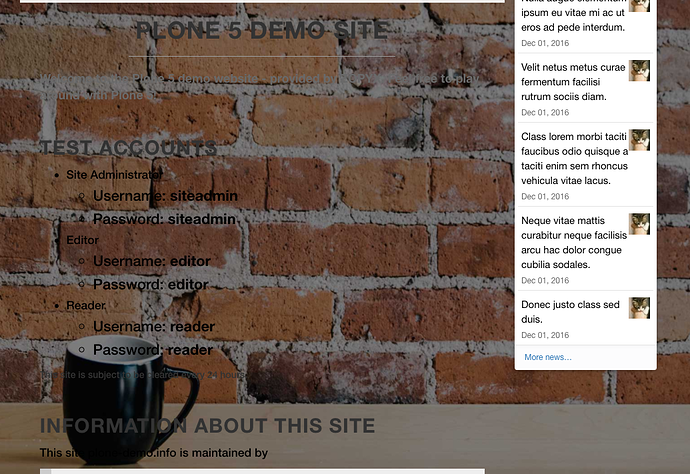
Task: Open the partly visible cat thumbnail atop the news list
Action: (x=639, y=6)
